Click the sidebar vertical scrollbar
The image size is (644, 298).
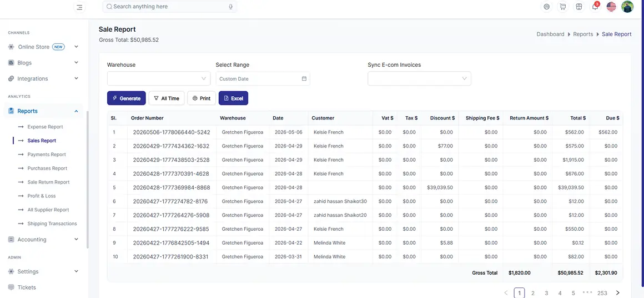coord(88,180)
